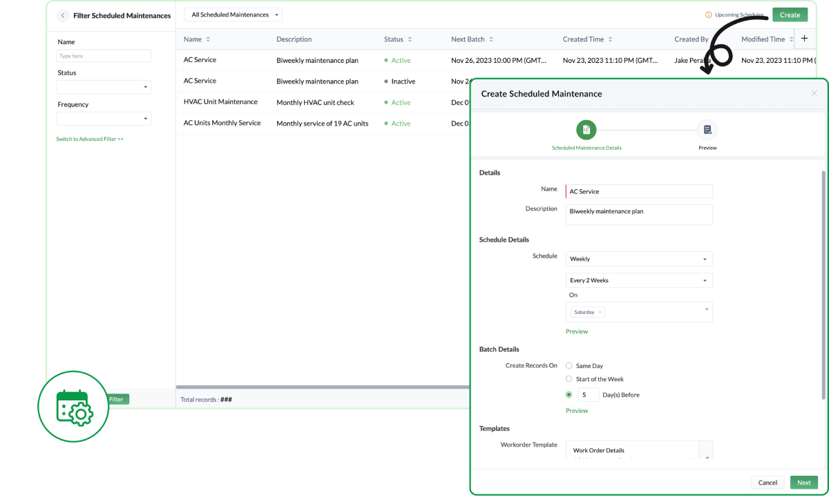829x504 pixels.
Task: Click the Scheduled Maintenance Details step icon
Action: [586, 129]
